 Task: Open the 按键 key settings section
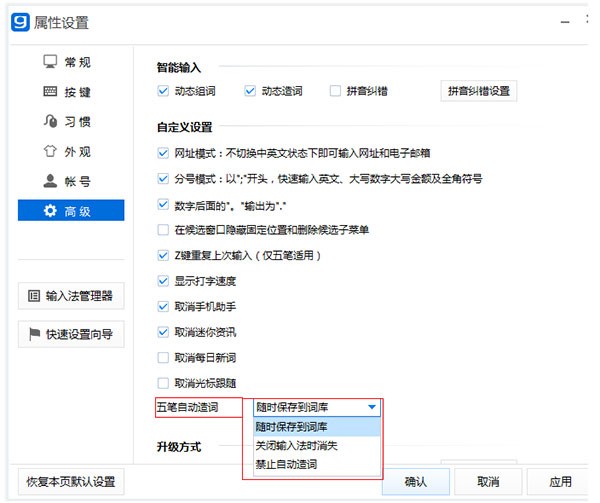67,92
